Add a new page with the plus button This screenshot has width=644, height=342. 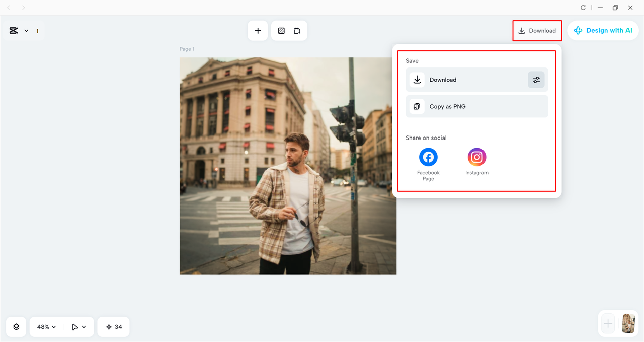point(257,30)
